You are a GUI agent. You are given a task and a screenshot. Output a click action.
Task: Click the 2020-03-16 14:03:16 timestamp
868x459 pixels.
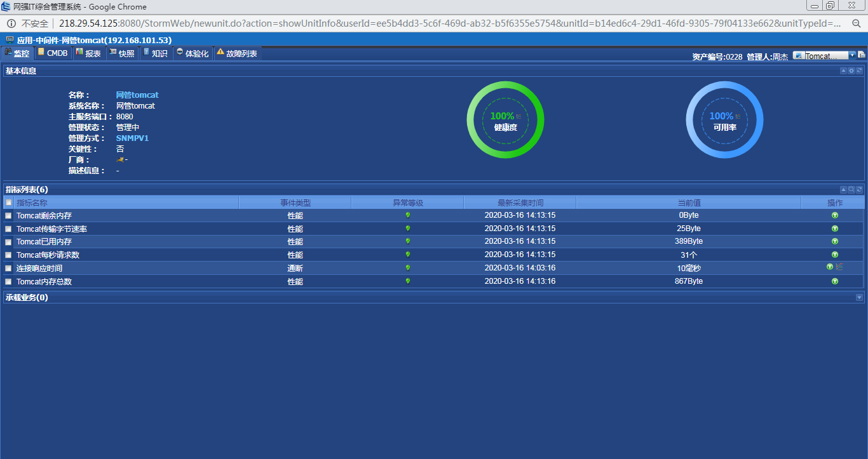(520, 268)
